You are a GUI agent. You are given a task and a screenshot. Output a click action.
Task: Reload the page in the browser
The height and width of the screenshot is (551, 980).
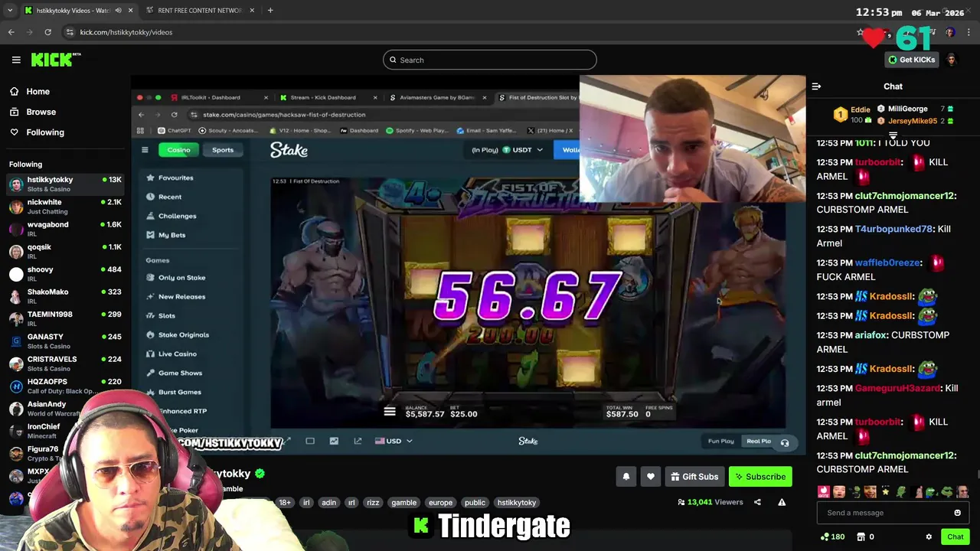47,32
